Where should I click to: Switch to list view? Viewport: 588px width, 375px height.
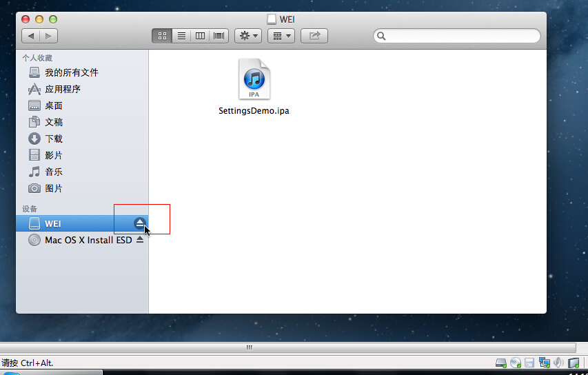click(x=181, y=36)
